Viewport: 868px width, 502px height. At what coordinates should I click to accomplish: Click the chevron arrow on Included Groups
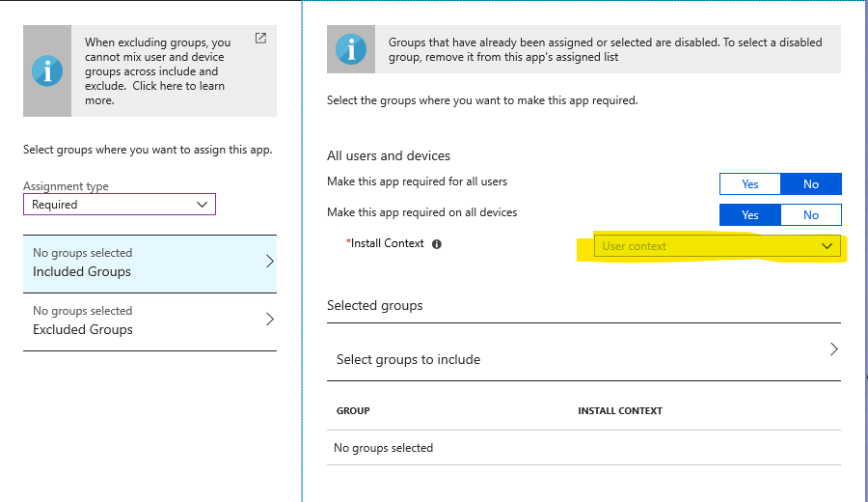click(270, 262)
